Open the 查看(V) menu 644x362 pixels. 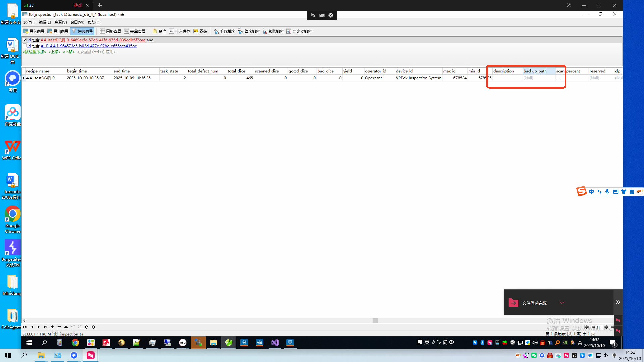tap(60, 22)
